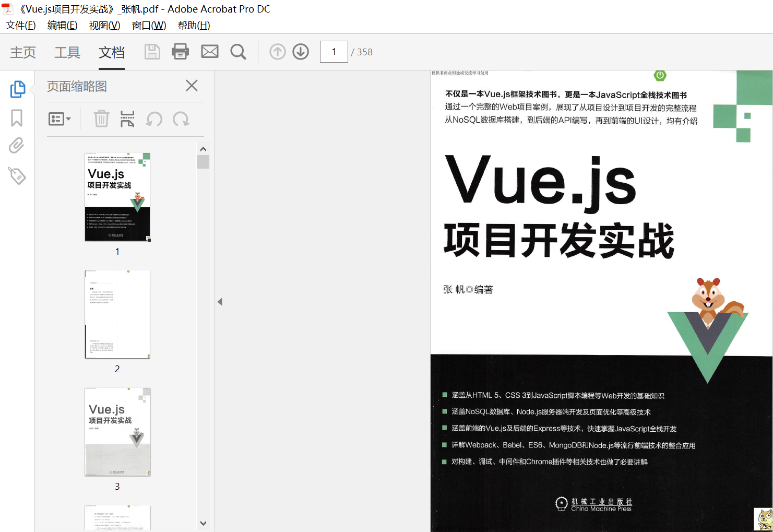Click the Save file floppy disk icon
The height and width of the screenshot is (532, 773).
pos(152,52)
